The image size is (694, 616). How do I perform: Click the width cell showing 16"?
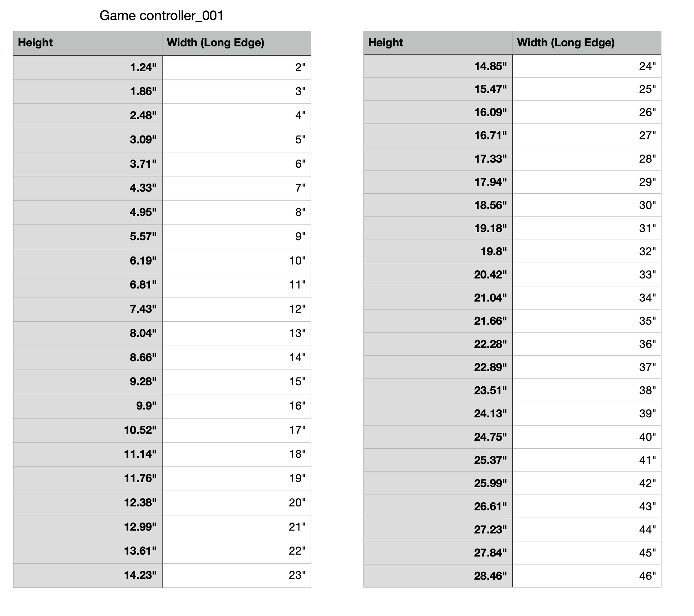pos(236,406)
